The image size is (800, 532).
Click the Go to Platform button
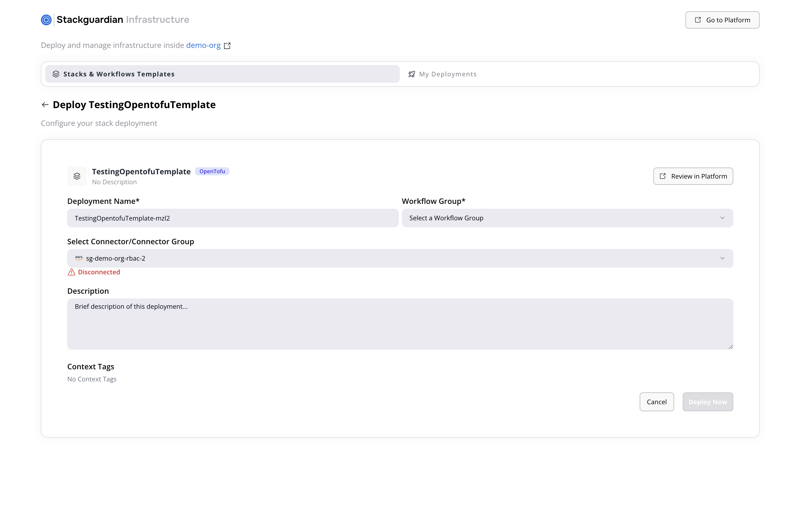[722, 20]
